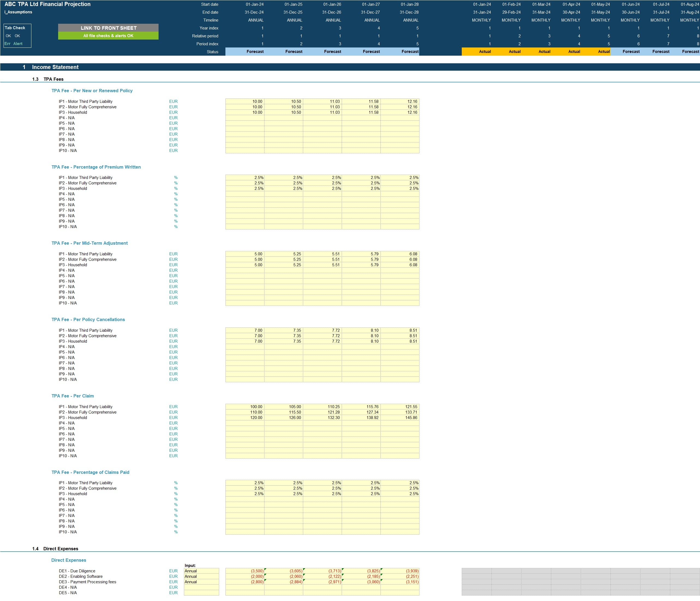Click the ABC TPA Ltd Financial Projection title
700x601 pixels.
click(47, 4)
